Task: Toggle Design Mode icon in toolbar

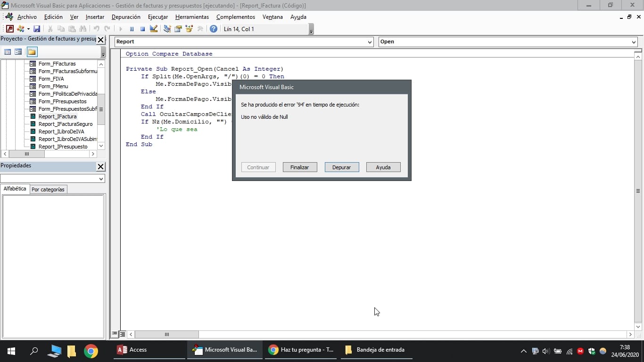Action: [154, 29]
